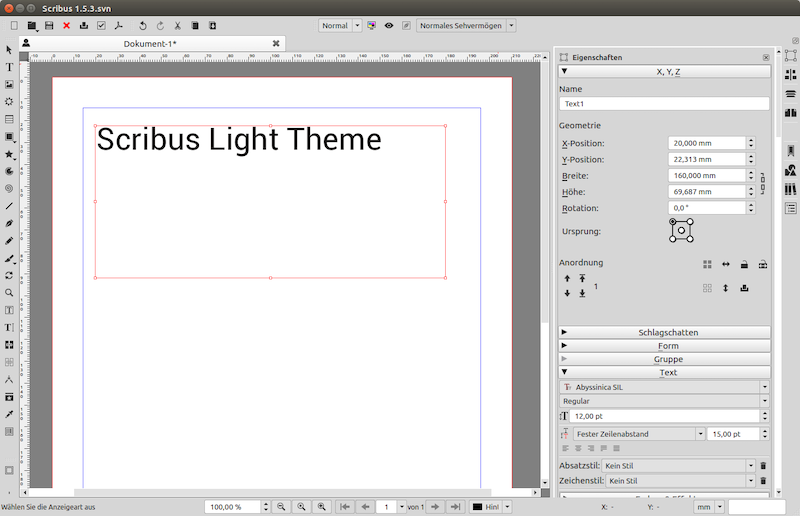800x516 pixels.
Task: Click the font size 12,00 pt field
Action: [x=665, y=416]
